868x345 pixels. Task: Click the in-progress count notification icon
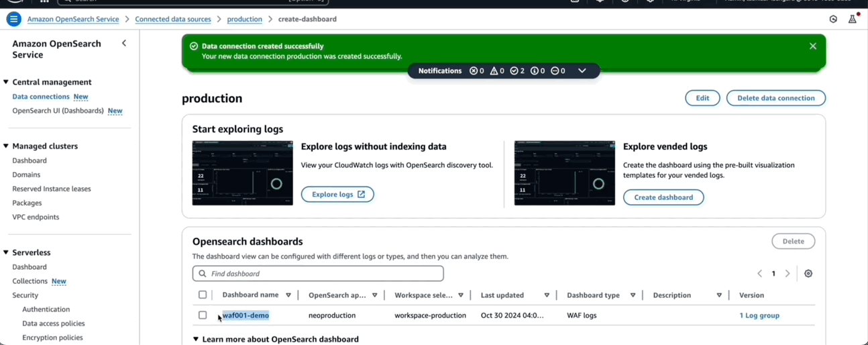pos(555,70)
